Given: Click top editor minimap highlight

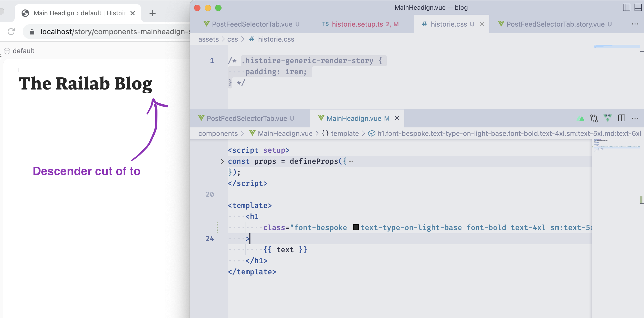Looking at the screenshot, I should (617, 46).
